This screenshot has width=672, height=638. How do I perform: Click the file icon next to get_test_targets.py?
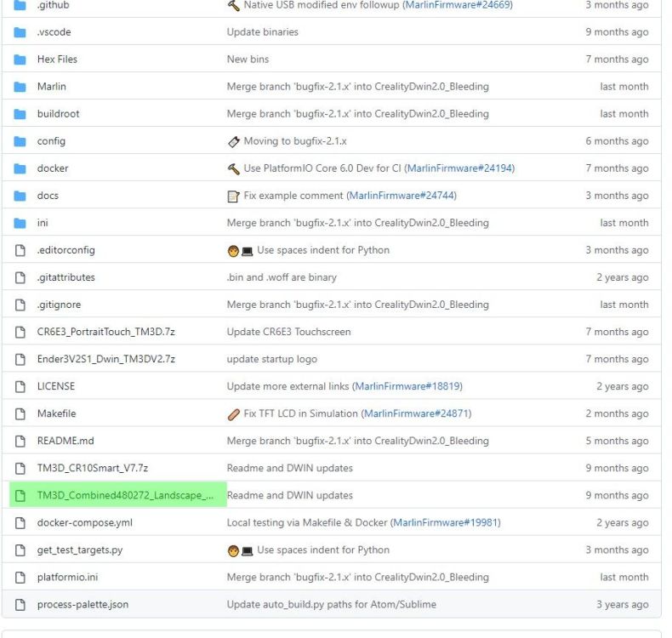pos(20,550)
